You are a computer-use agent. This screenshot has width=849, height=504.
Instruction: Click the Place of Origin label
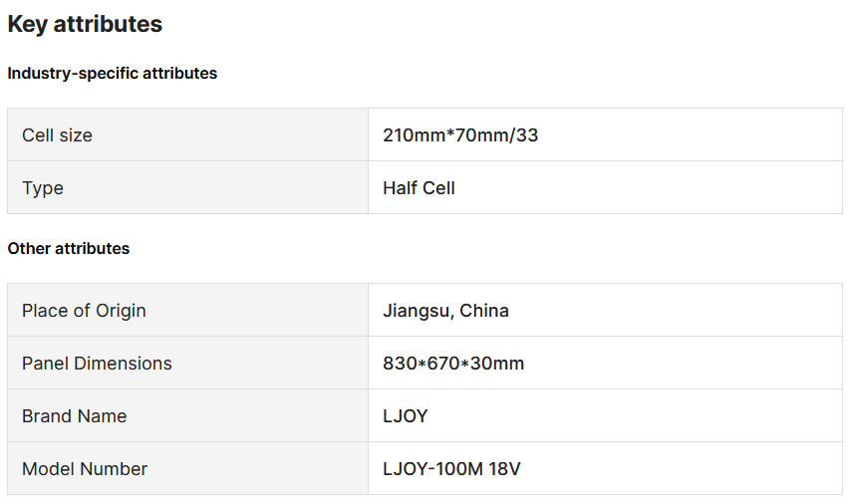[x=84, y=310]
